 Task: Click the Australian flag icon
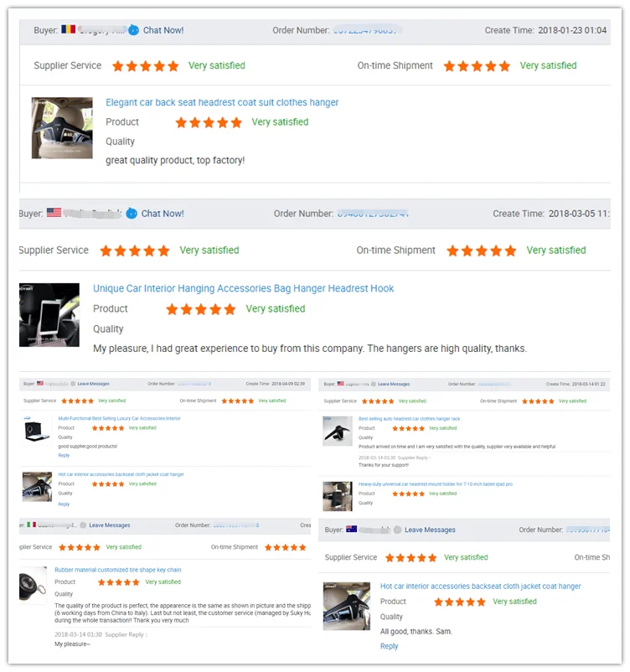[351, 529]
